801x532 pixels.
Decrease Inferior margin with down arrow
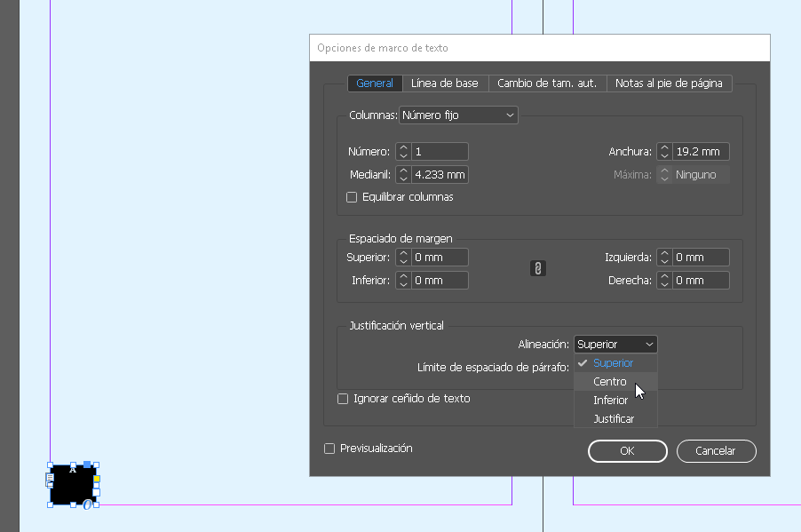(x=404, y=283)
